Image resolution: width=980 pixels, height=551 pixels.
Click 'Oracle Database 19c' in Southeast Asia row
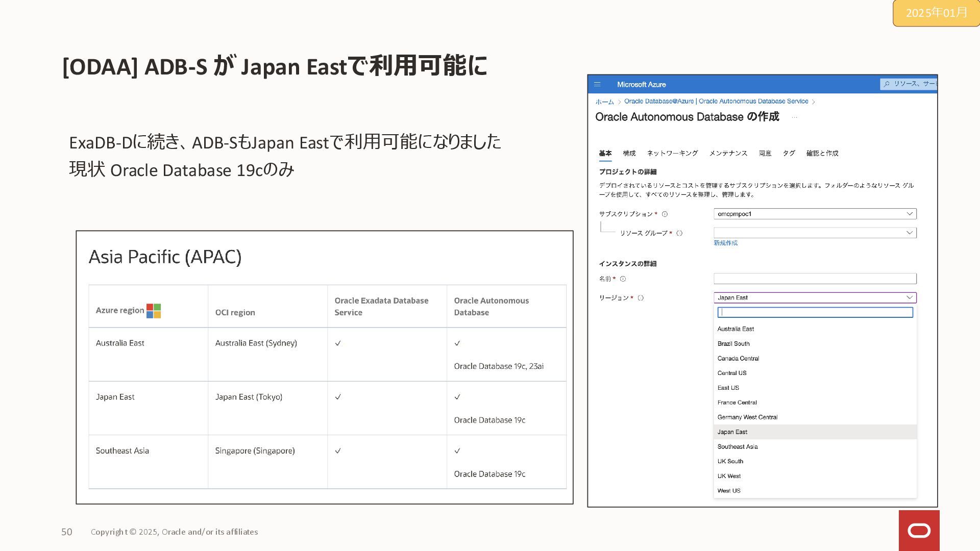click(x=489, y=474)
